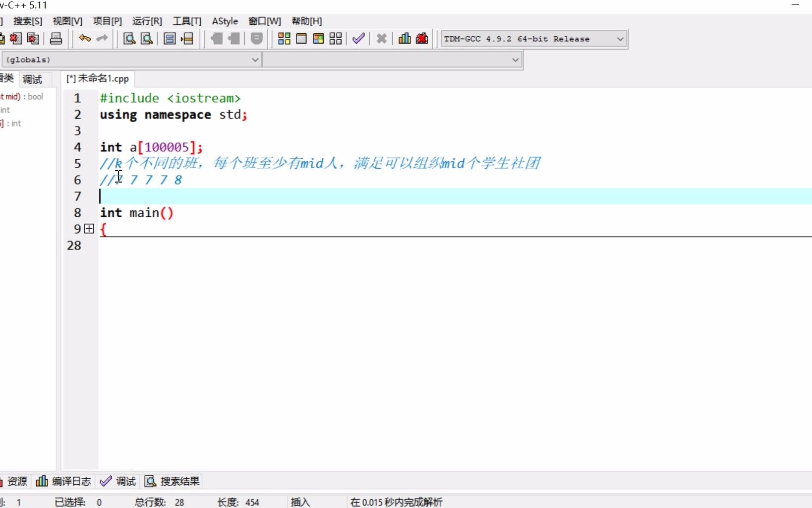Click the Rebuild All icon
Viewport: 812px width, 508px height.
pyautogui.click(x=336, y=39)
